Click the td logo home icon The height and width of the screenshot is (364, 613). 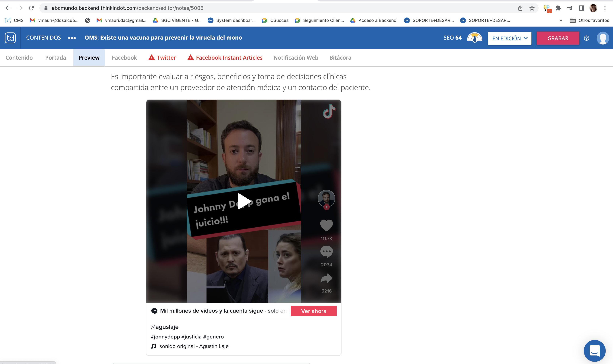[x=10, y=38]
